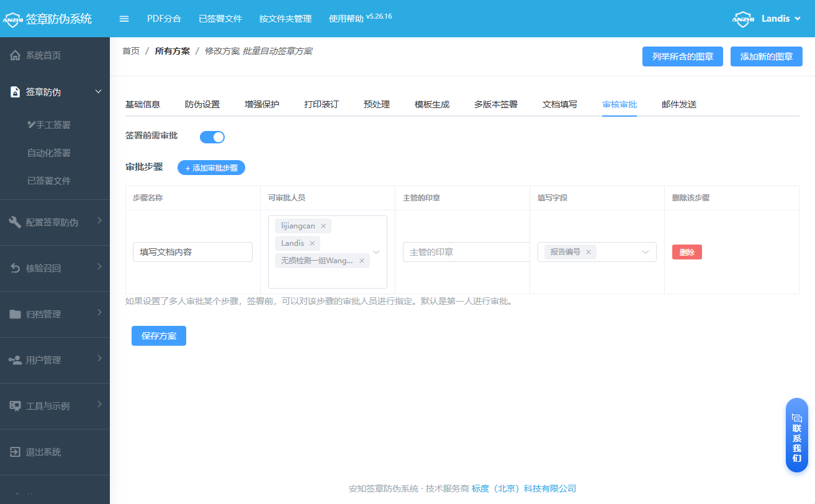Viewport: 815px width, 504px height.
Task: Open the 填写字段 dropdown
Action: 647,252
